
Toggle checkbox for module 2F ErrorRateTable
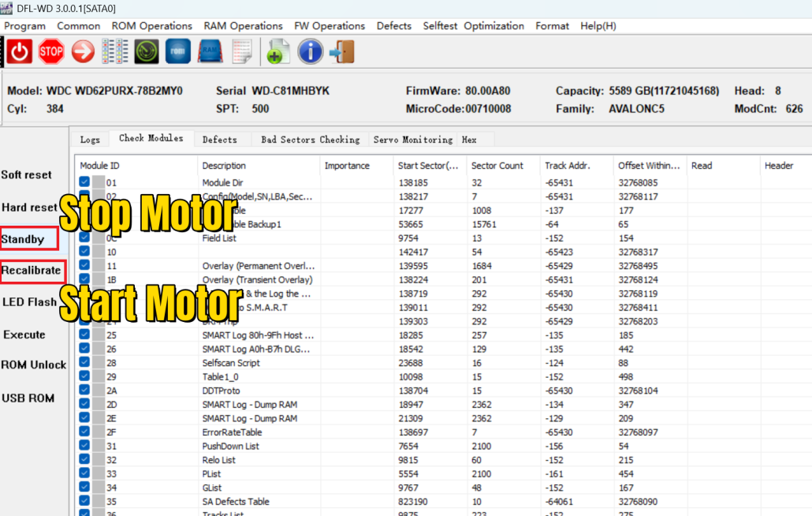(84, 432)
